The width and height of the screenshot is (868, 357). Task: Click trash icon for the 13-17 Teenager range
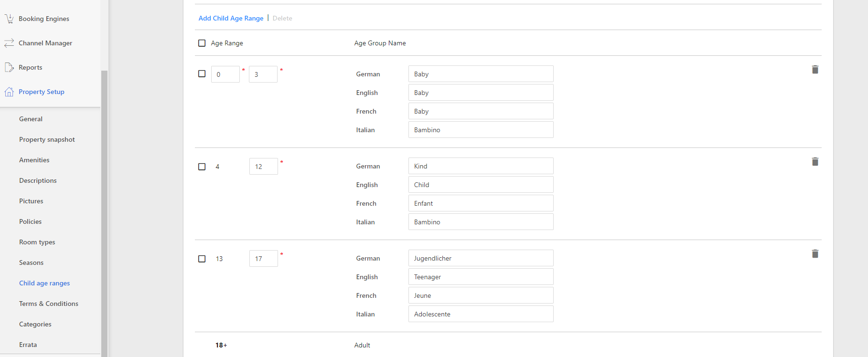point(815,254)
